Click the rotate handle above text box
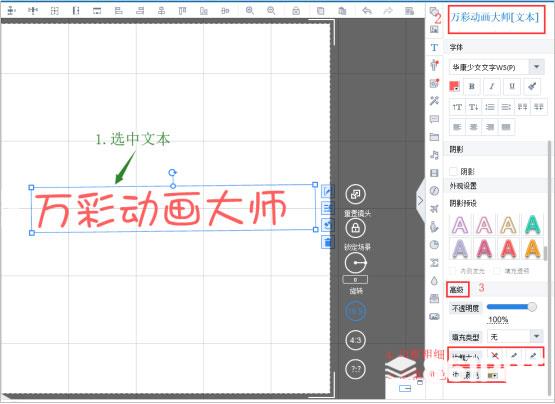 point(172,172)
